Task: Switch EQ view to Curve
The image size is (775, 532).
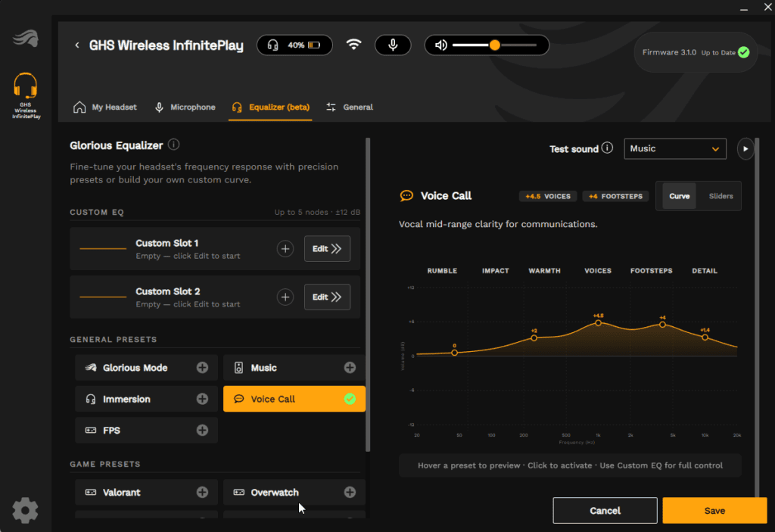Action: pyautogui.click(x=679, y=196)
